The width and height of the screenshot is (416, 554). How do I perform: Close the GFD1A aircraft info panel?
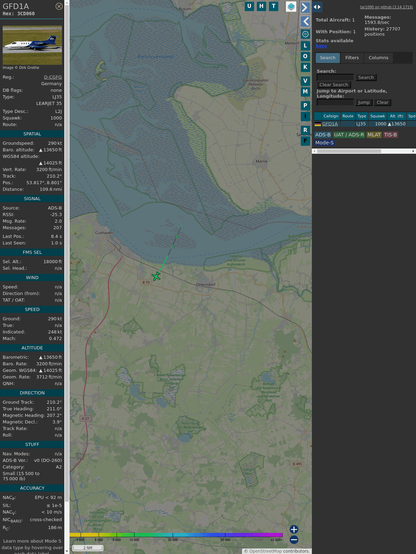click(59, 6)
